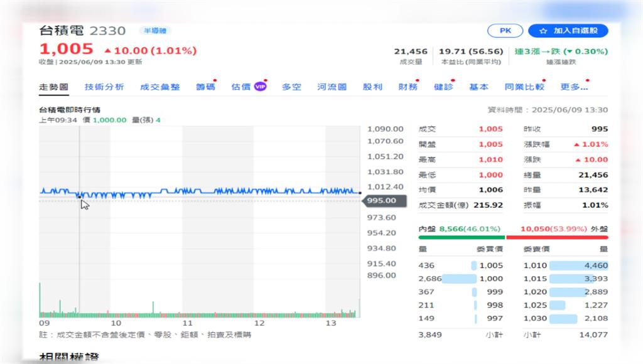Click 本益比 19.71 (56.56) value
The width and height of the screenshot is (643, 364).
pyautogui.click(x=471, y=51)
